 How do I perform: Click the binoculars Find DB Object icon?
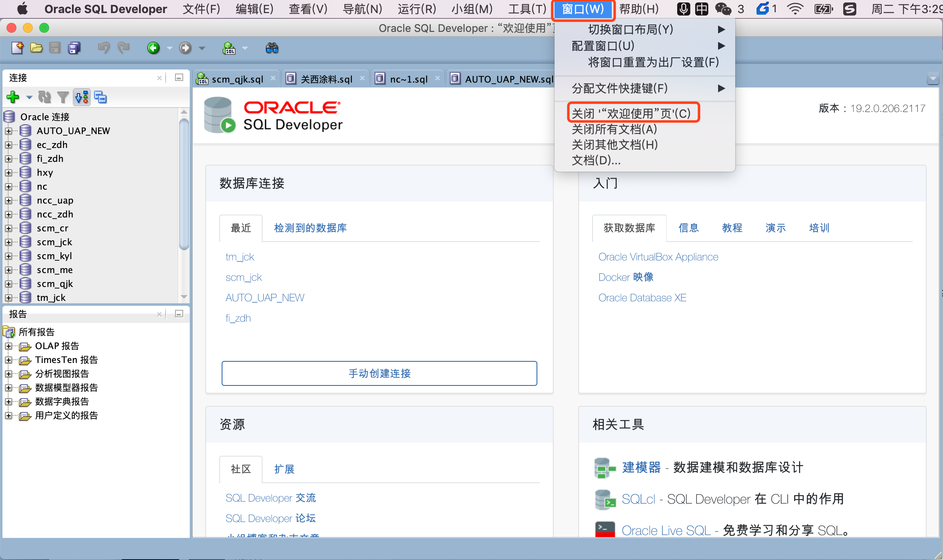coord(272,48)
